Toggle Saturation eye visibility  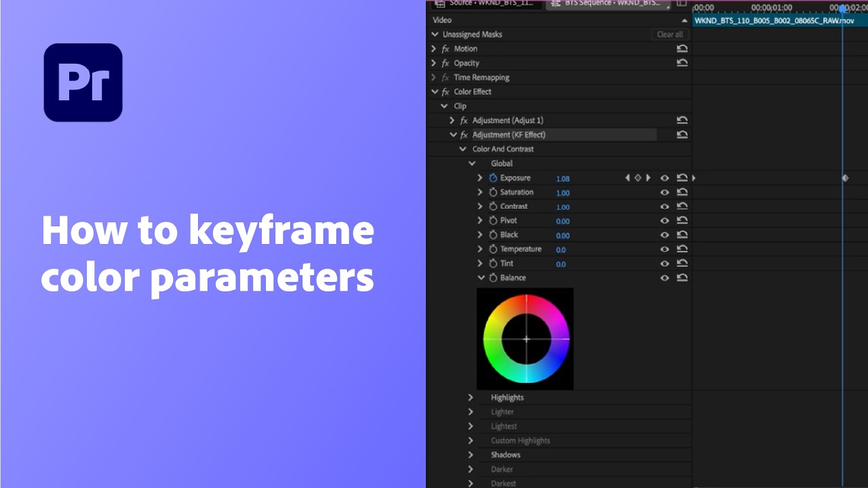(665, 192)
